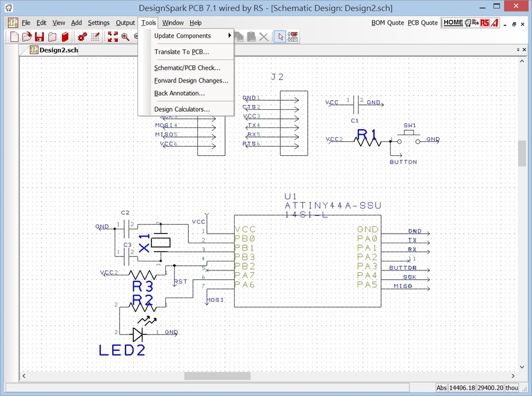Minimize the inner document window
This screenshot has height=396, width=532.
pos(505,24)
